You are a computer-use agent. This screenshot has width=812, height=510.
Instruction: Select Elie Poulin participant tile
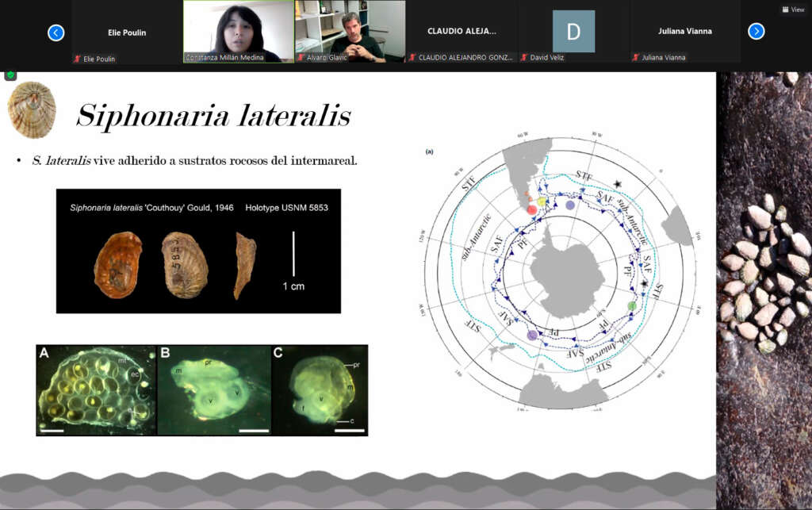(127, 32)
